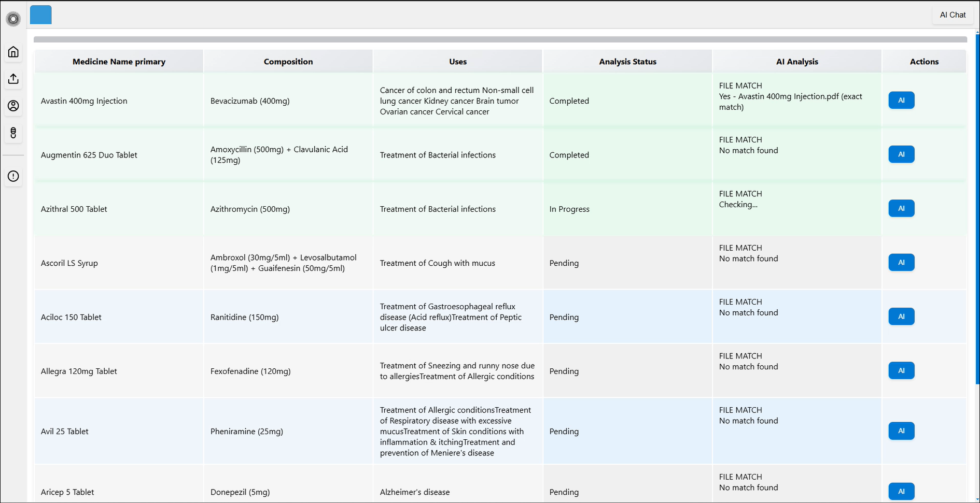Run AI for Allegra 120mg Tablet row
Viewport: 980px width, 503px height.
coord(901,370)
